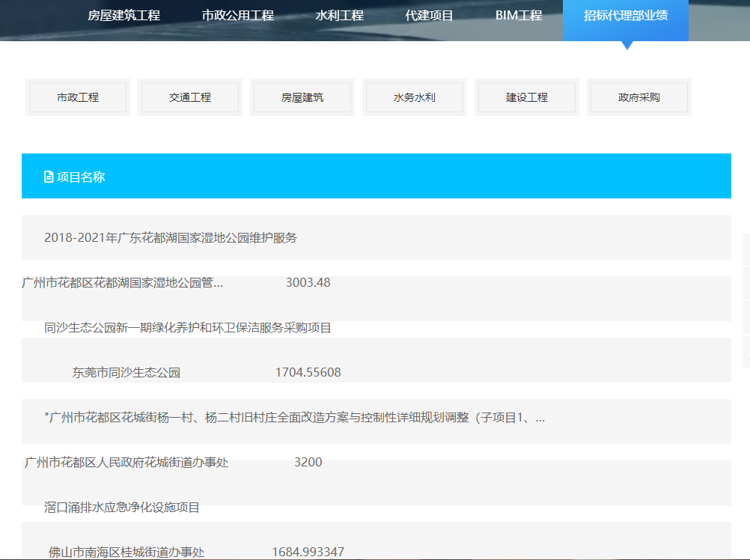Open the 代建项目 tab
Image resolution: width=750 pixels, height=560 pixels.
coord(429,16)
